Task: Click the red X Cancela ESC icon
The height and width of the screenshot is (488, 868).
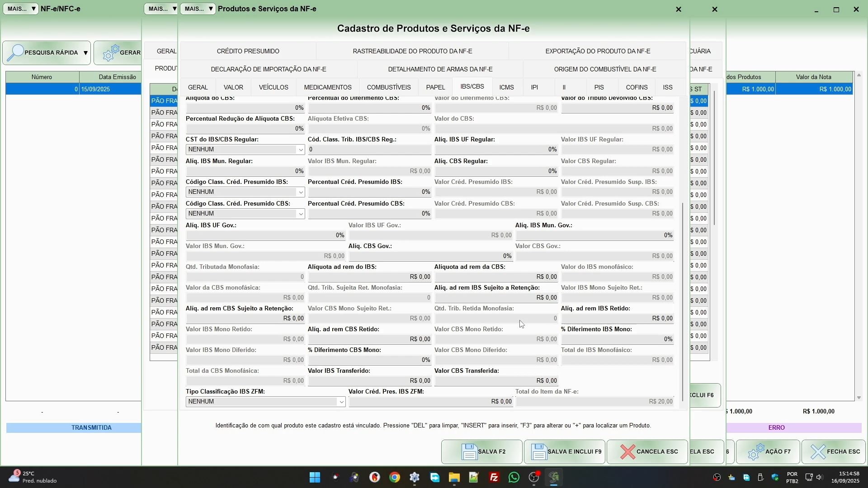Action: point(627,452)
